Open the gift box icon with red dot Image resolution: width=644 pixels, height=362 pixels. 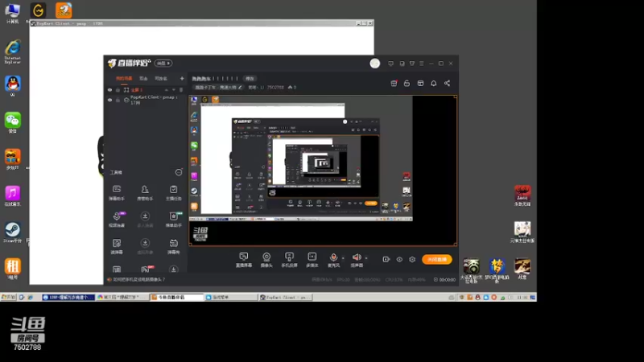pos(394,84)
